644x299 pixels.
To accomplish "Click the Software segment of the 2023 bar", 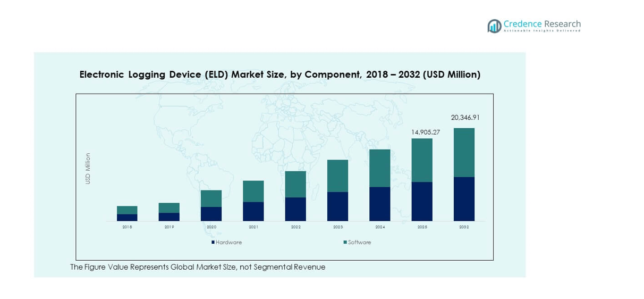I will (337, 176).
